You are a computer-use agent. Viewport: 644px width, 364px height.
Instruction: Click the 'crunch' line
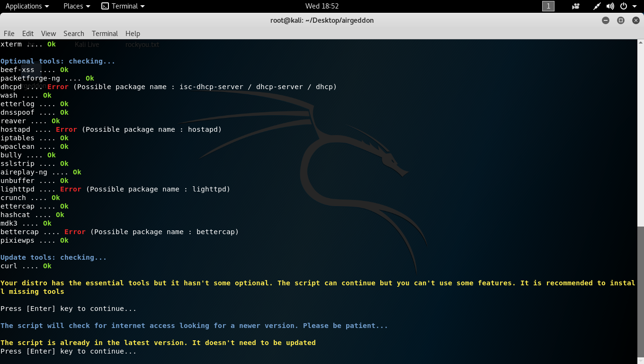[x=30, y=198]
